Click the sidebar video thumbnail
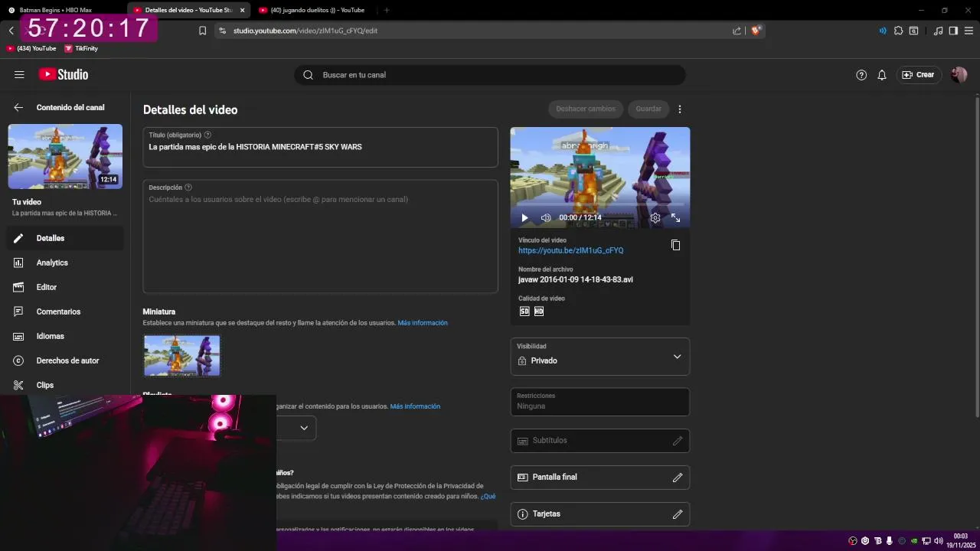The width and height of the screenshot is (980, 551). [x=65, y=156]
